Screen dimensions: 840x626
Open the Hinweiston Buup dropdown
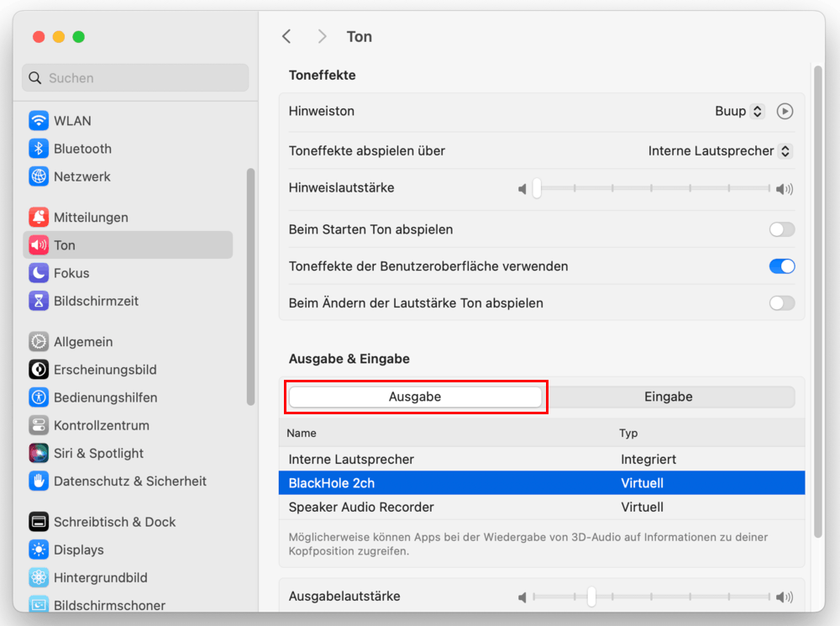[x=739, y=111]
